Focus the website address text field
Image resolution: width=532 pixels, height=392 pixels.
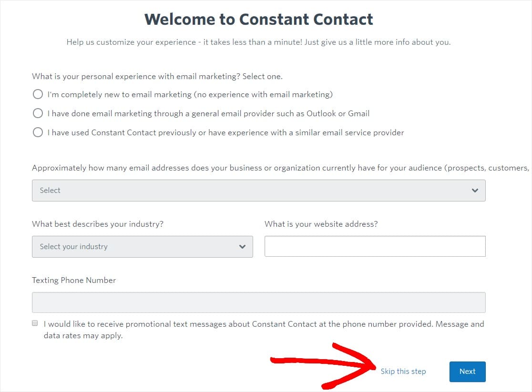pyautogui.click(x=375, y=246)
